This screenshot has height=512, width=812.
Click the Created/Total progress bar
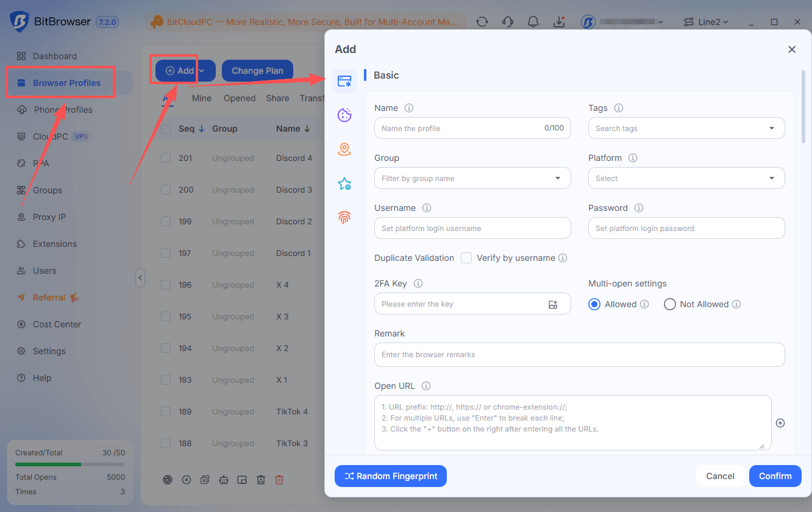[x=70, y=464]
